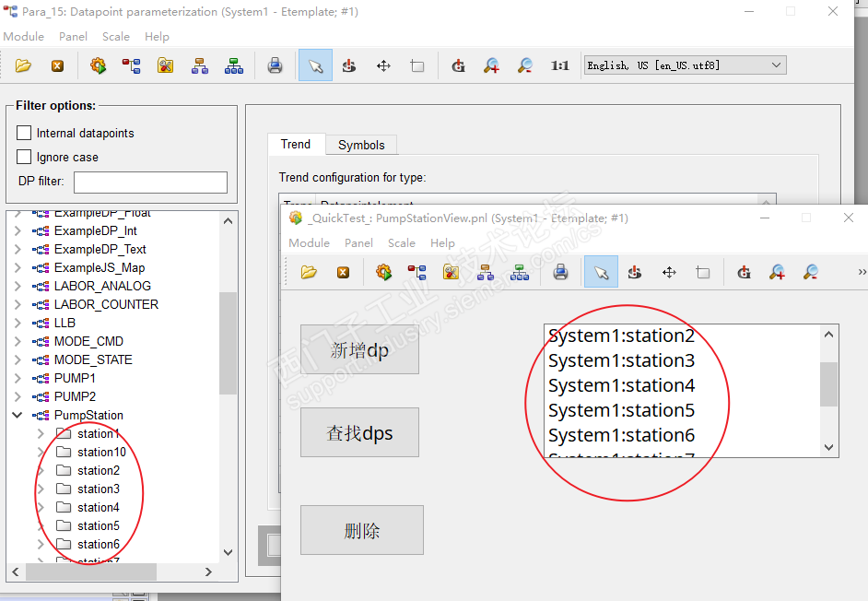Click the rectangle frame tool in Para toolbar

[x=417, y=66]
